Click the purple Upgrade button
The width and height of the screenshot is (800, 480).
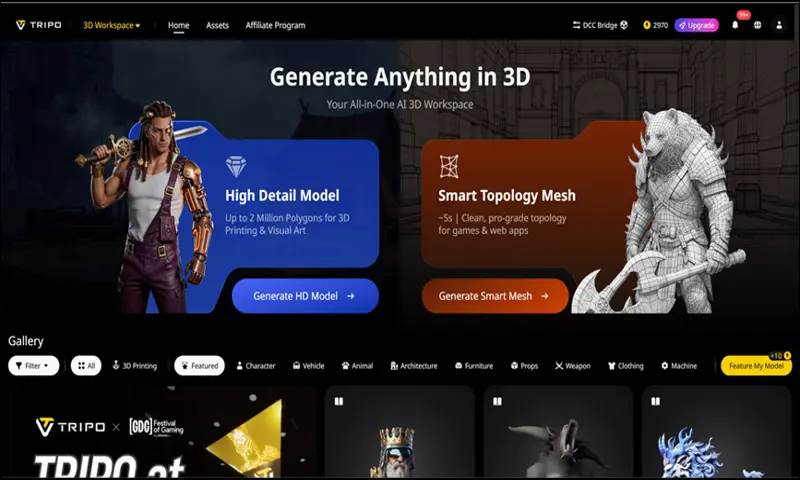tap(696, 25)
